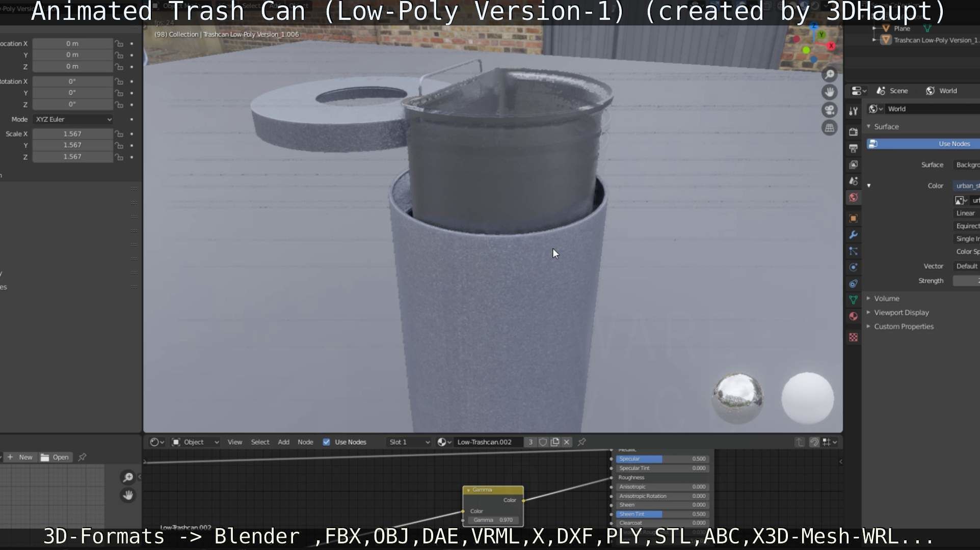Open the Output properties tab icon
The height and width of the screenshot is (550, 980).
point(853,148)
